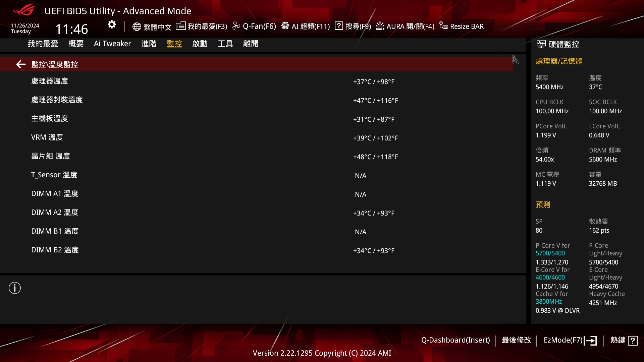Click the 11/26/2024 date
This screenshot has width=644, height=362.
[25, 25]
